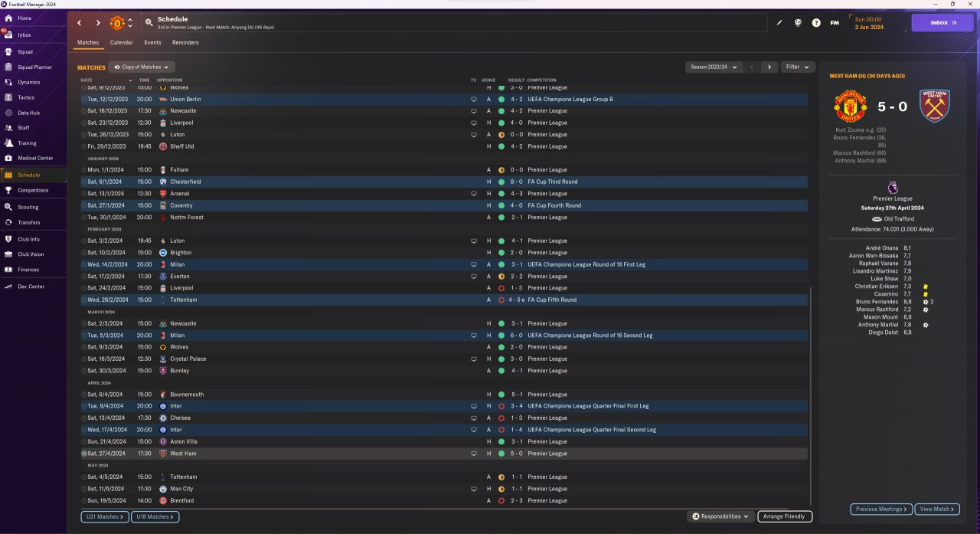The height and width of the screenshot is (534, 980).
Task: Click the pencil edit icon
Action: [779, 23]
